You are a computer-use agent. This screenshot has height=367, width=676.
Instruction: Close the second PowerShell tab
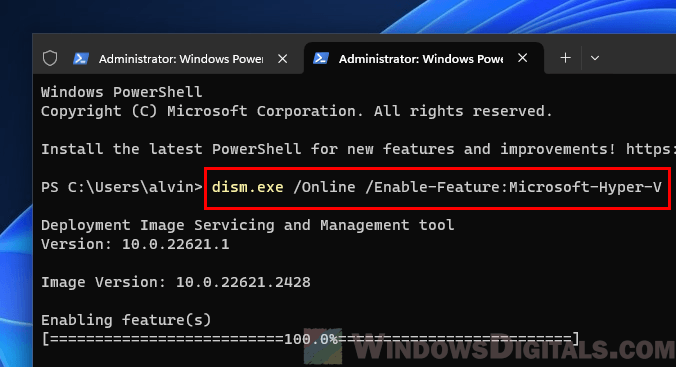(523, 58)
